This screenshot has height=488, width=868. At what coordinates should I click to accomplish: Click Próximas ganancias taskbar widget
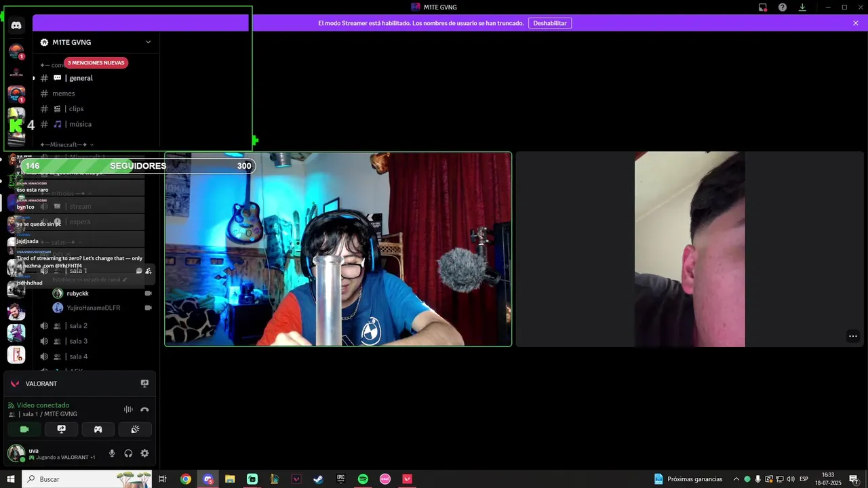(688, 479)
